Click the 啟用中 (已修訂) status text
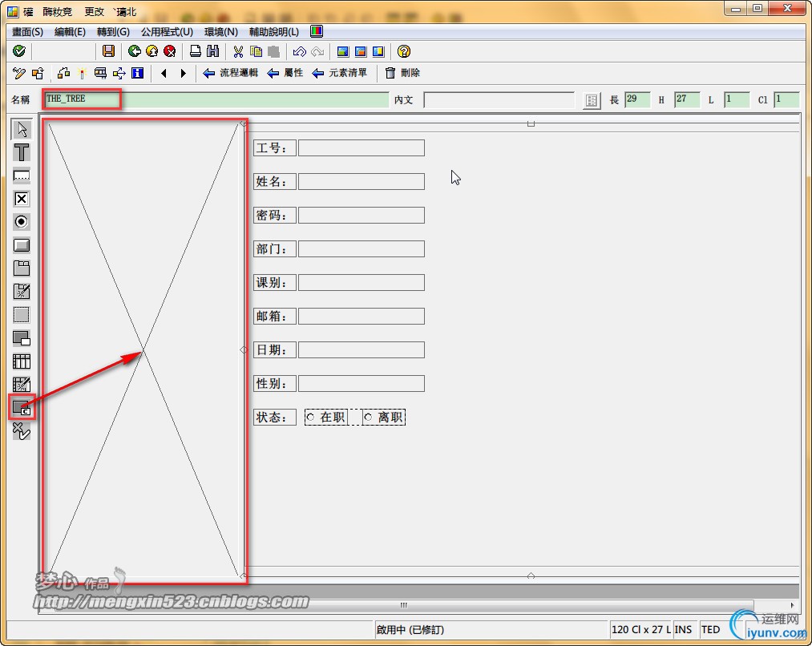812x646 pixels. coord(410,629)
